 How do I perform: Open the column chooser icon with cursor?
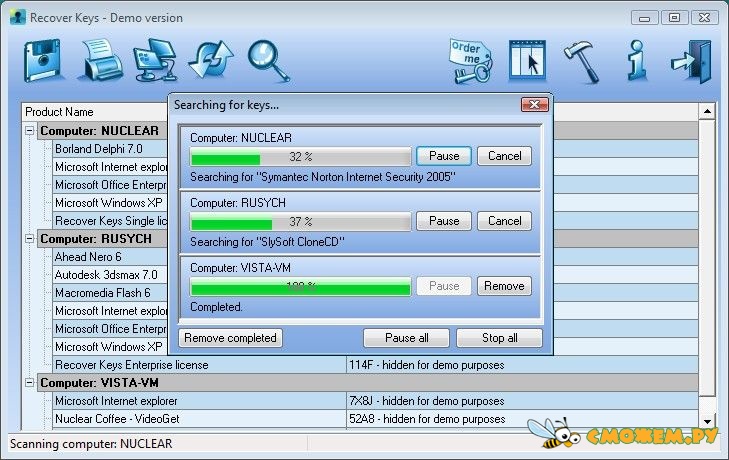pyautogui.click(x=527, y=60)
